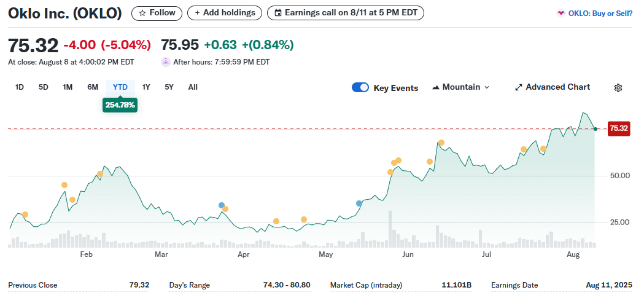Click the 75.32 current price tag on chart

click(x=619, y=129)
